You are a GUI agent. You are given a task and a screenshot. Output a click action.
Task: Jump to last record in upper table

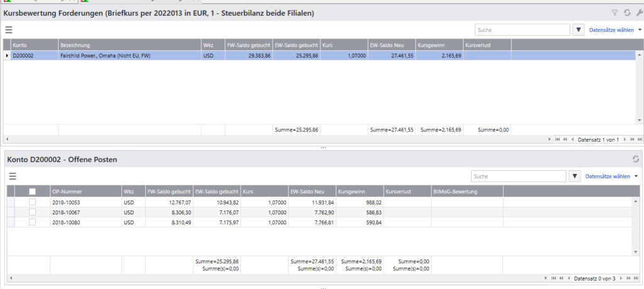[640, 139]
